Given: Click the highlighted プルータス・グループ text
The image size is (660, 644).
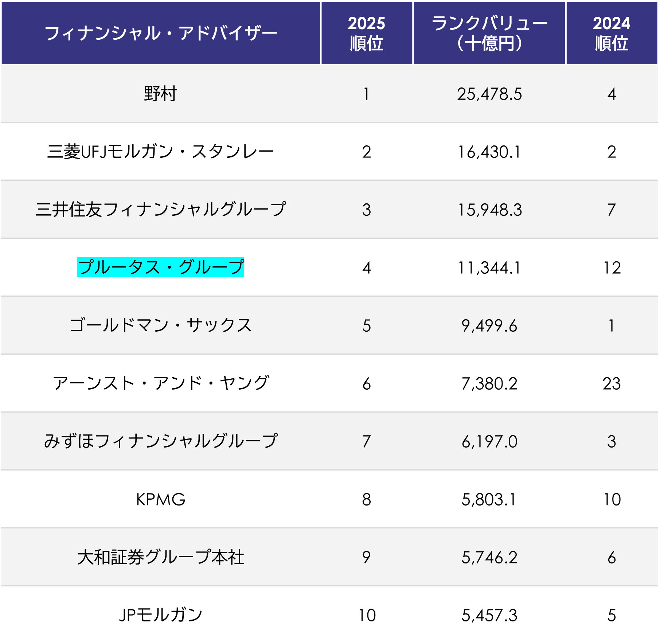Looking at the screenshot, I should click(161, 267).
